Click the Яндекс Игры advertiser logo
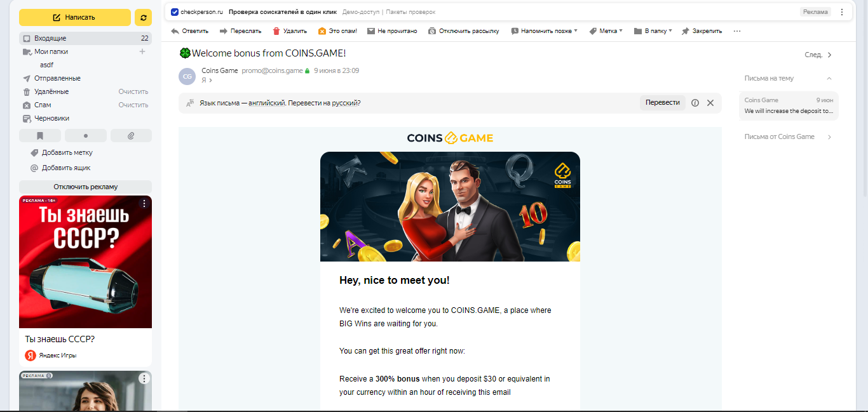 (30, 355)
